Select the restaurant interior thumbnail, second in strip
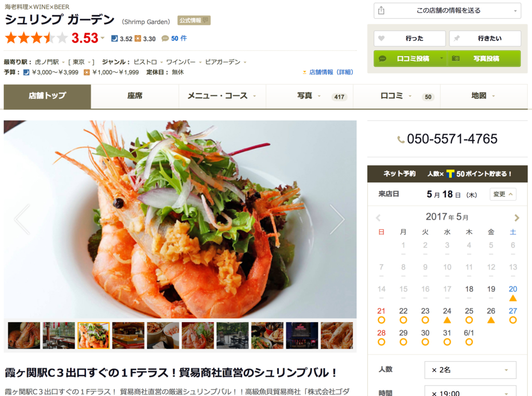 pos(59,335)
